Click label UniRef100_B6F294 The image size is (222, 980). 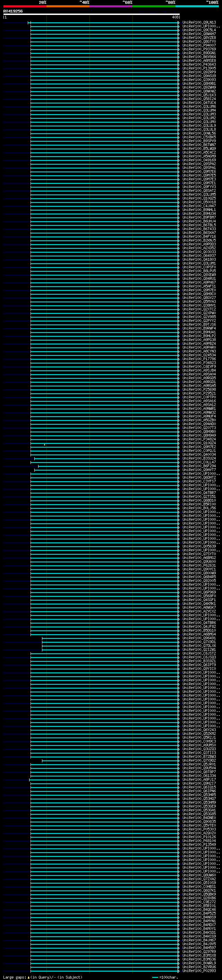(199, 466)
